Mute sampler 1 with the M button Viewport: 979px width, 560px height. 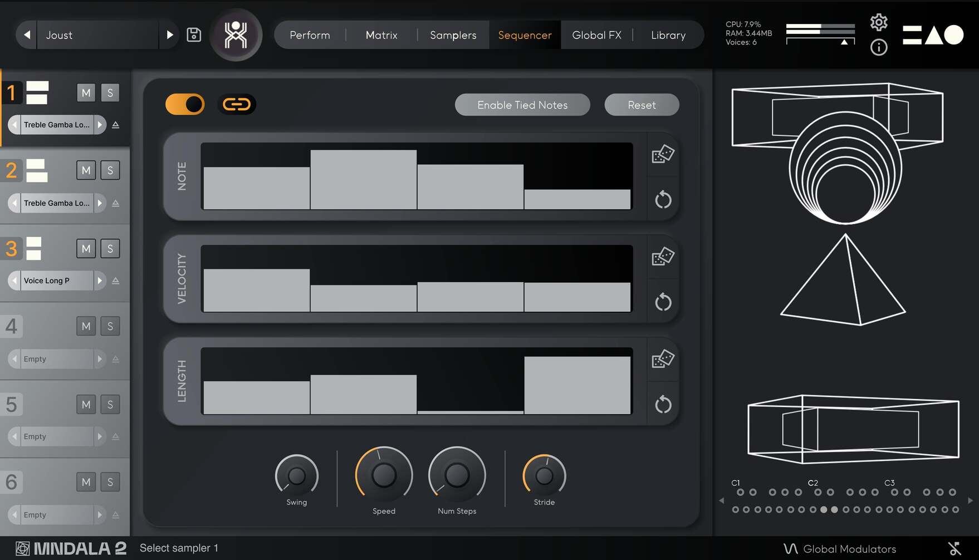(x=86, y=92)
